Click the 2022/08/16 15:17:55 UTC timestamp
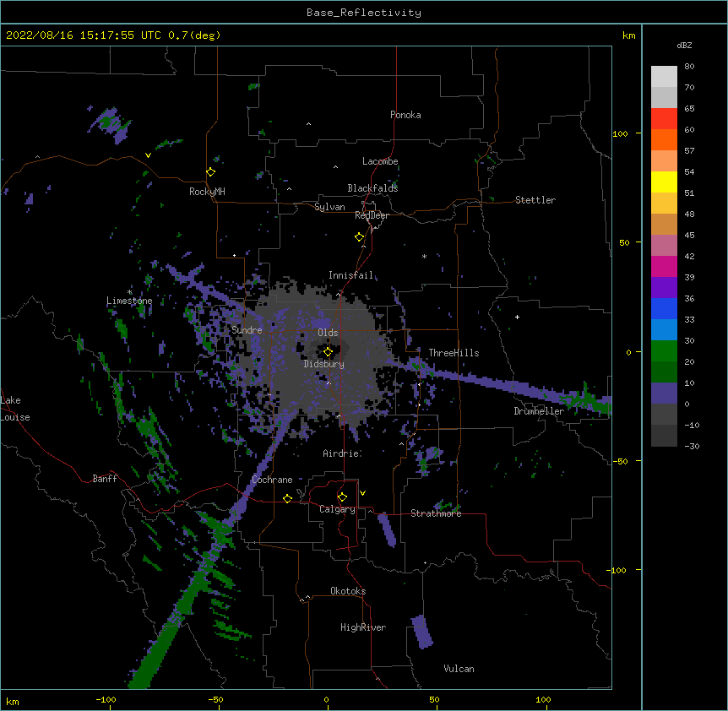This screenshot has height=711, width=728. 84,35
